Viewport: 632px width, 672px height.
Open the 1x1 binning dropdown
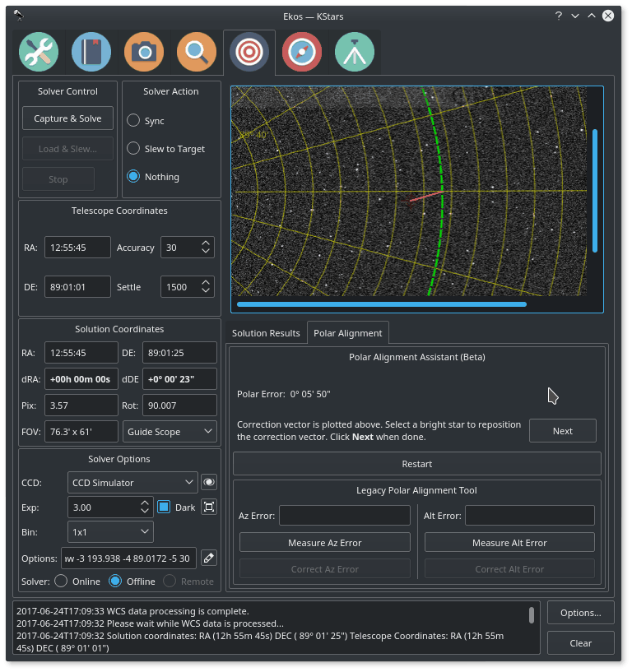110,532
